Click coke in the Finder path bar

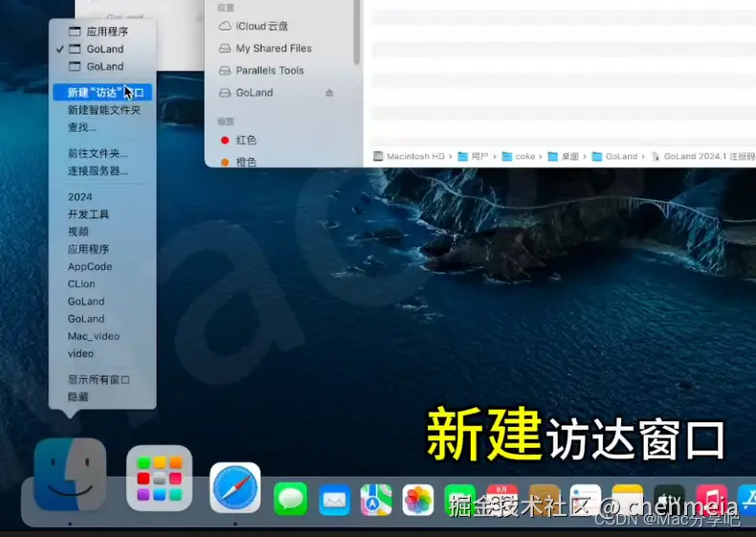pyautogui.click(x=519, y=156)
